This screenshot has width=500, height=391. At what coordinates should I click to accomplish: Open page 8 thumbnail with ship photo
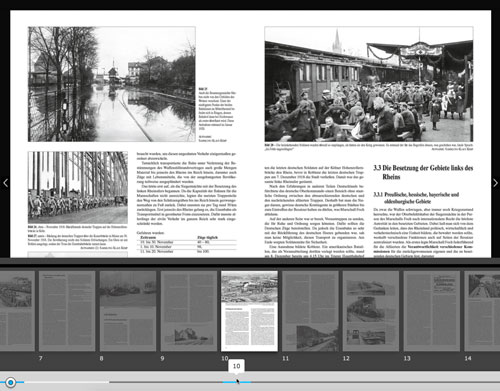pyautogui.click(x=128, y=311)
